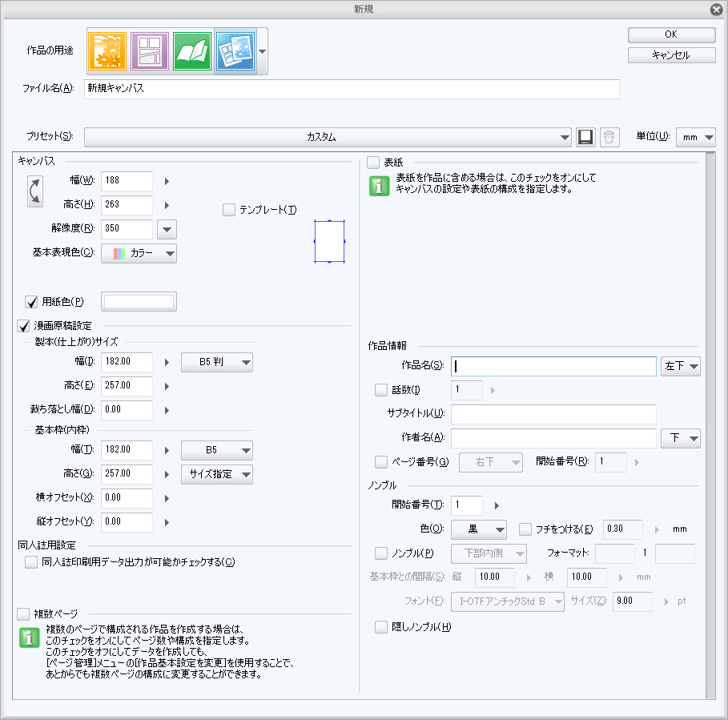Enable the ページ番号 checkbox
728x720 pixels.
[x=381, y=462]
